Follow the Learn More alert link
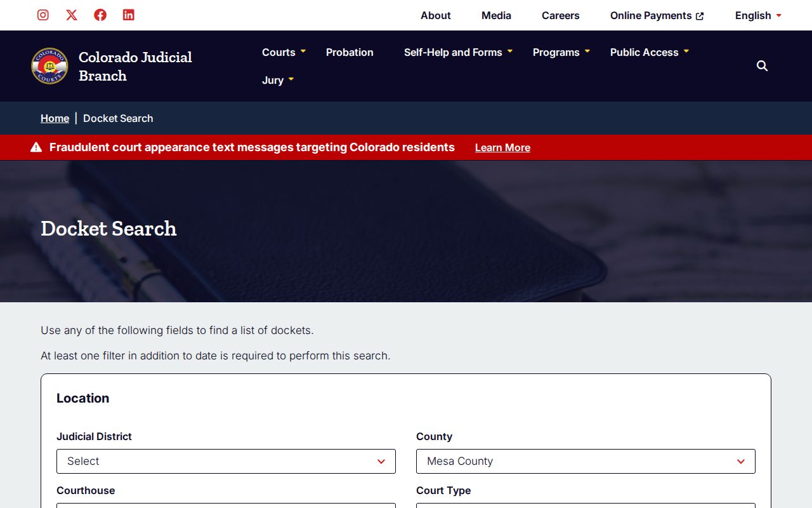Viewport: 812px width, 508px height. click(502, 147)
